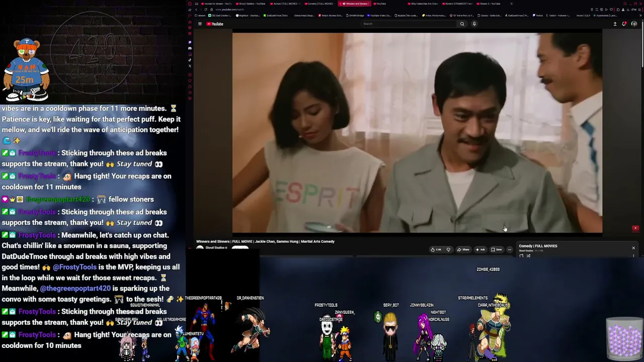Open Nightbot Dashboard bookmark
The image size is (644, 362).
pyautogui.click(x=248, y=16)
